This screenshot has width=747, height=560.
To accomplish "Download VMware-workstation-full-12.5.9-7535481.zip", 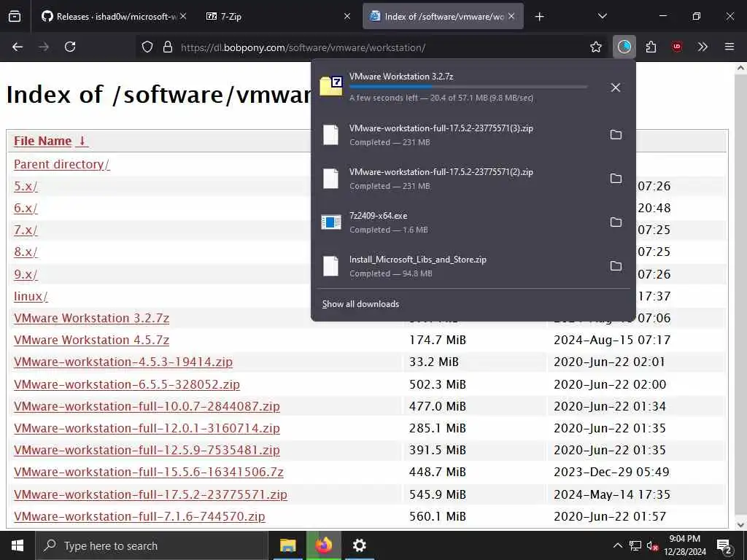I will point(147,450).
